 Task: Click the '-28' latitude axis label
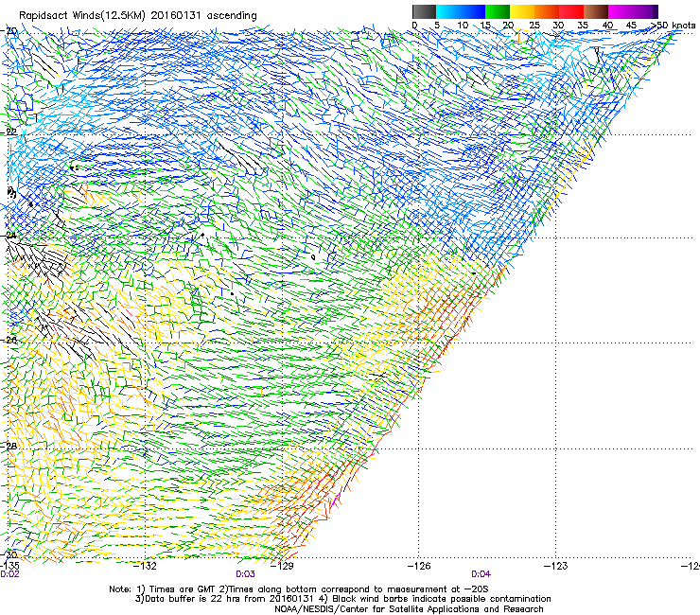tap(9, 446)
